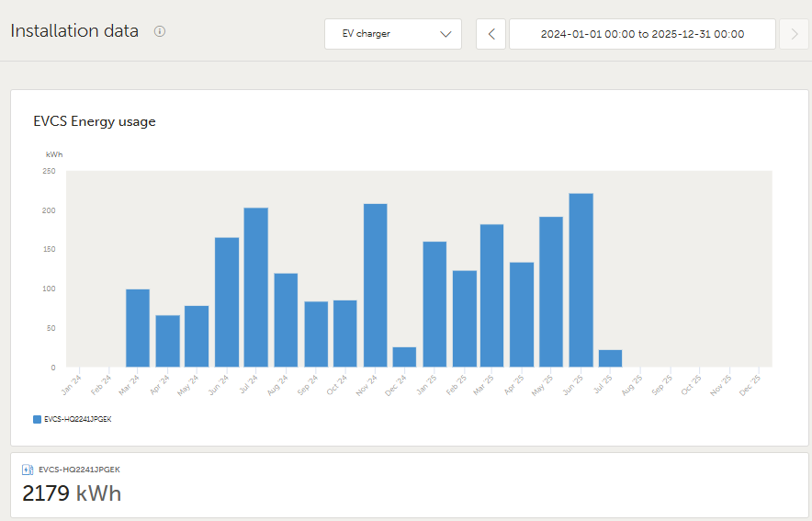The height and width of the screenshot is (521, 812).
Task: Select the tallest Jun '25 bar
Action: (x=581, y=280)
